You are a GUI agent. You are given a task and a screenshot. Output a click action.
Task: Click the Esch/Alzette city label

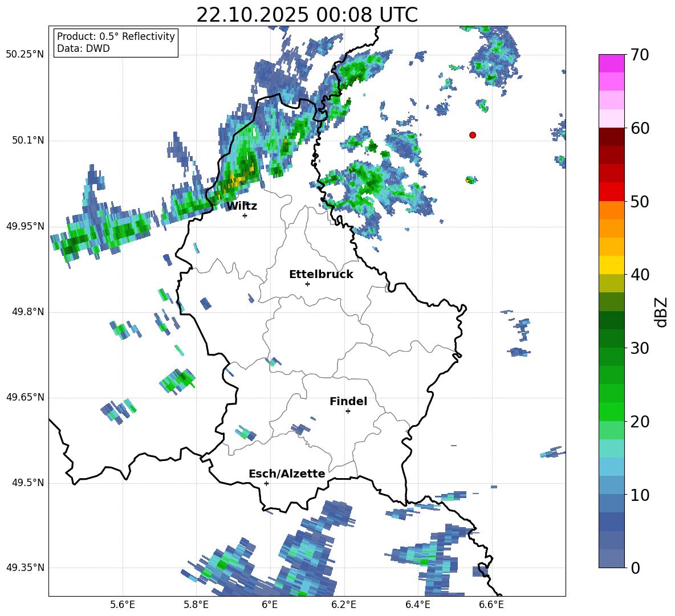pyautogui.click(x=287, y=474)
